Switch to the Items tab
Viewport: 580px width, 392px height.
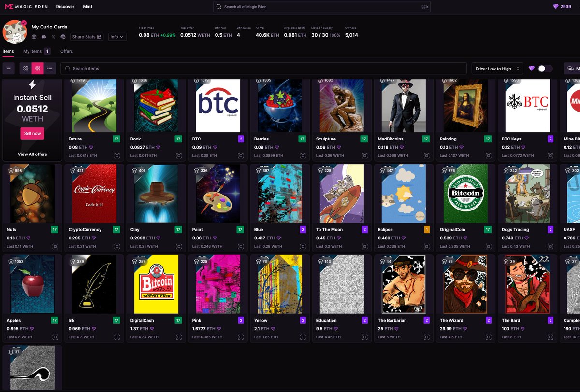point(8,51)
